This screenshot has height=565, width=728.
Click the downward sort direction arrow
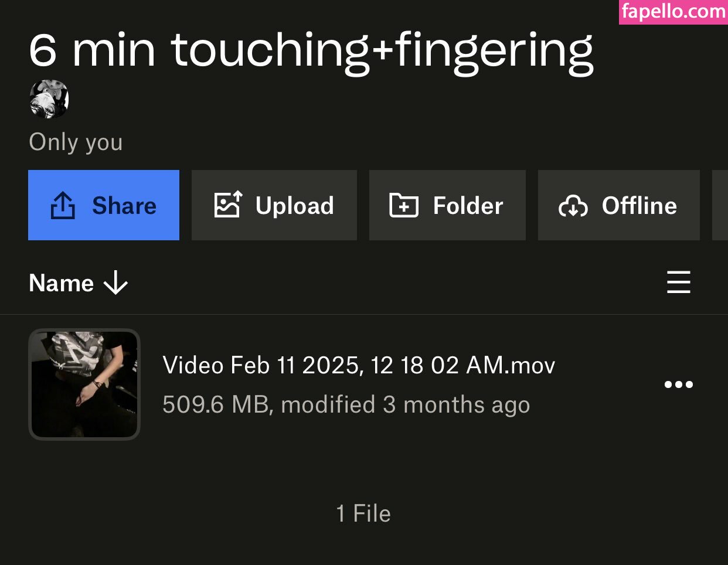coord(115,283)
